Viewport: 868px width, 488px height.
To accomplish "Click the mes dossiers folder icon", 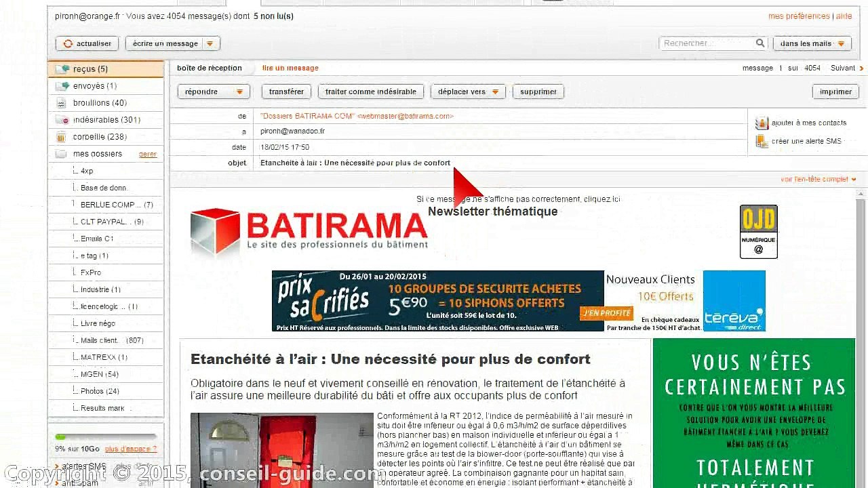I will click(x=61, y=154).
